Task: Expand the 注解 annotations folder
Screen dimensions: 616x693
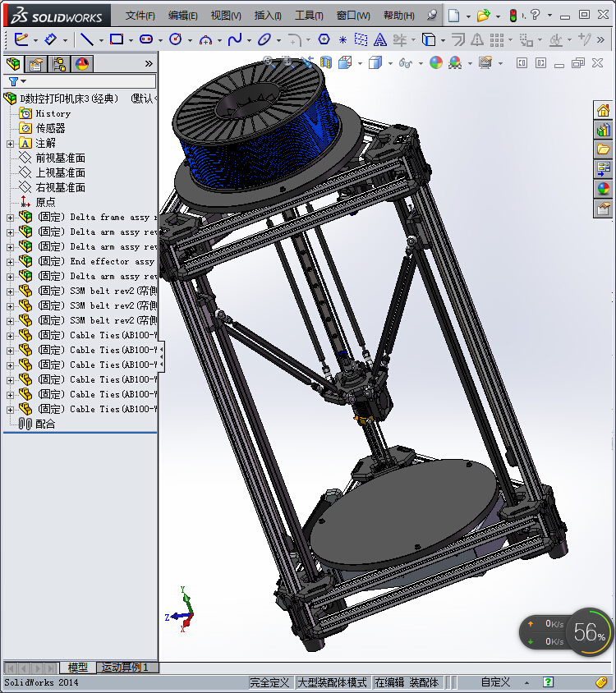Action: tap(10, 144)
